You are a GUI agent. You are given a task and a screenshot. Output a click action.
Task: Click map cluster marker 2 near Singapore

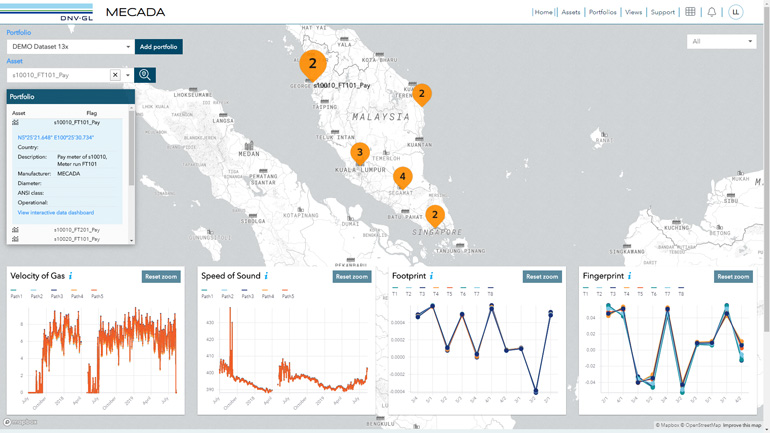pos(435,216)
